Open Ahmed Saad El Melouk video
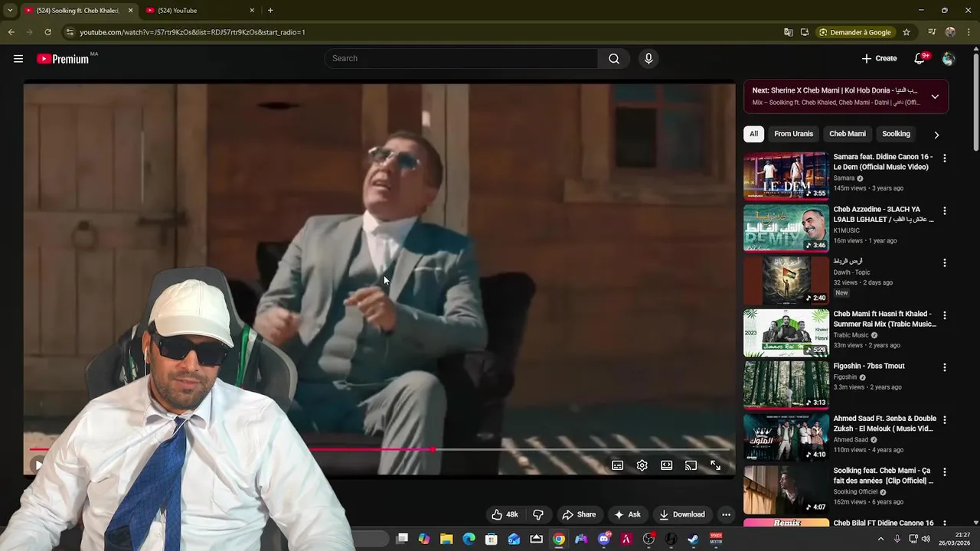The image size is (980, 551). [x=884, y=423]
